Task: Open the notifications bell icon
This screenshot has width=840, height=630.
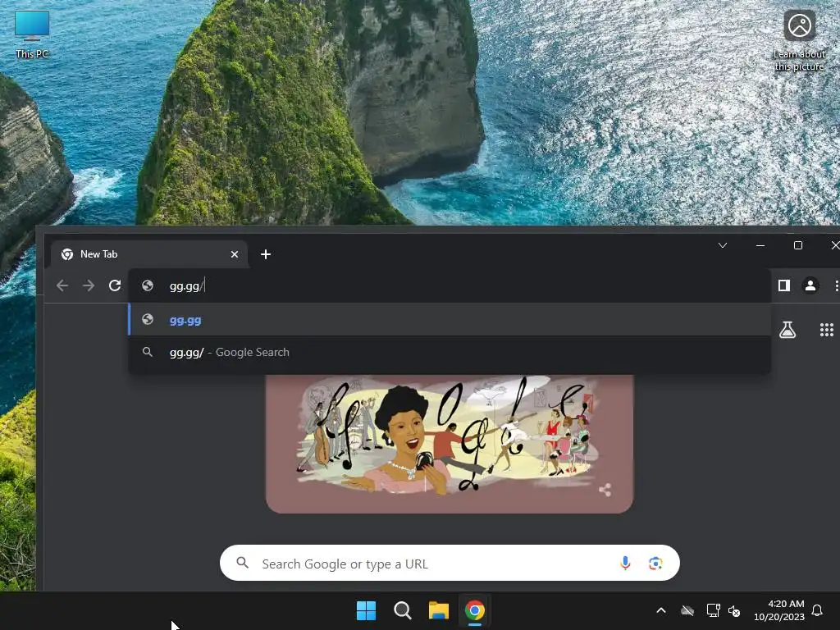Action: click(x=818, y=610)
